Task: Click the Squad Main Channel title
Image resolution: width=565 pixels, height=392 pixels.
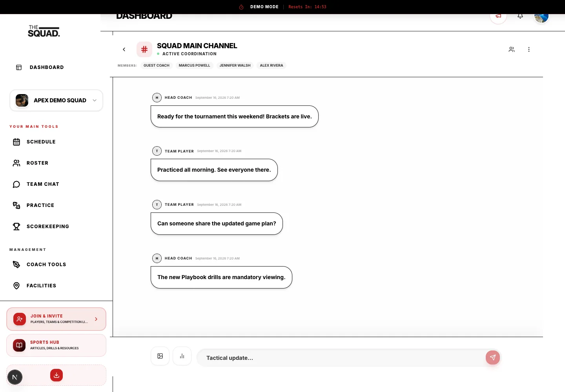Action: [197, 46]
